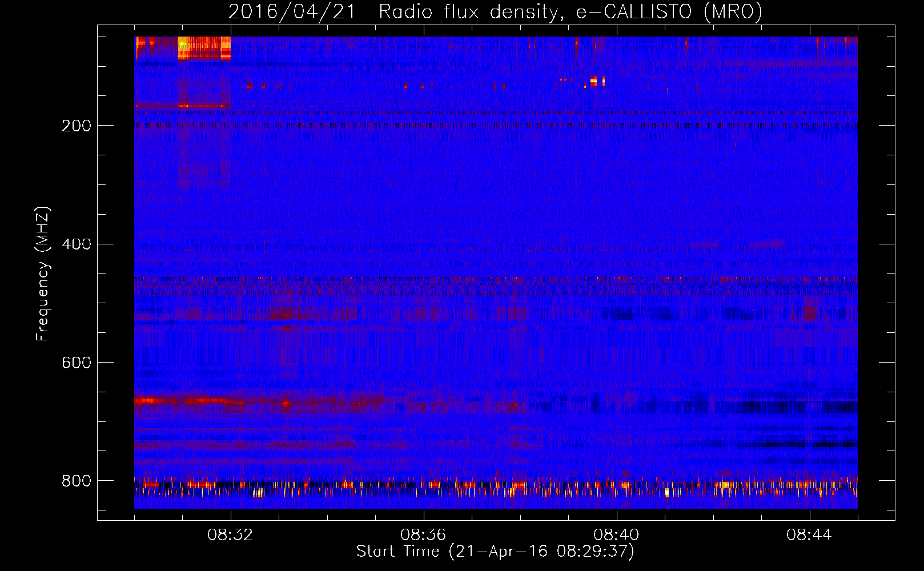Click the plot title "Radio flux density, e-CALLISTO (MRO)"
Screen dimensions: 924x571
tap(571, 12)
